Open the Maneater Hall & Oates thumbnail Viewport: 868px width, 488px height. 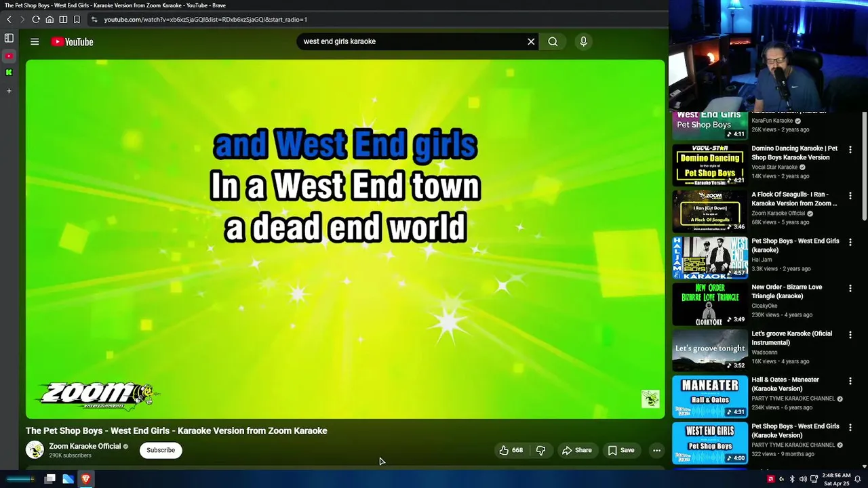[x=710, y=396]
